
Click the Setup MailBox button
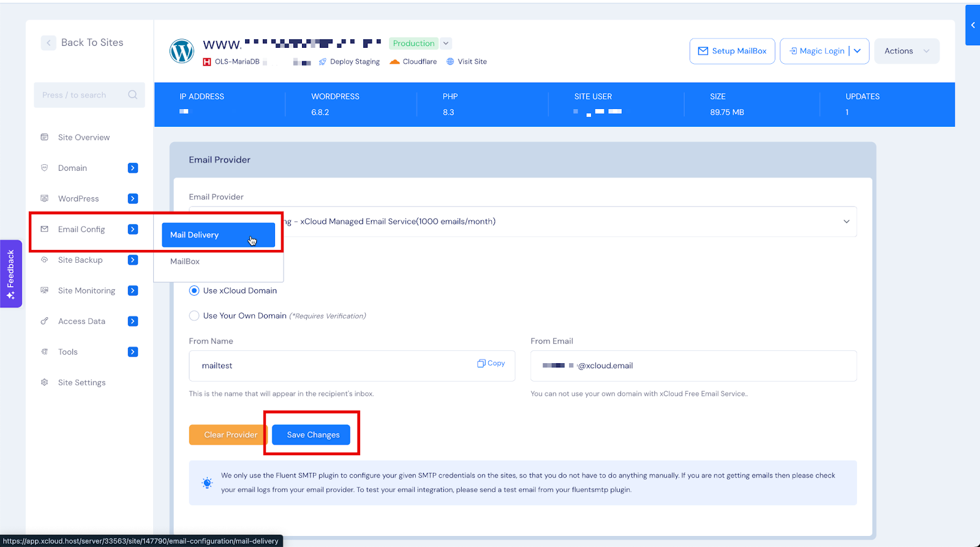pos(733,51)
